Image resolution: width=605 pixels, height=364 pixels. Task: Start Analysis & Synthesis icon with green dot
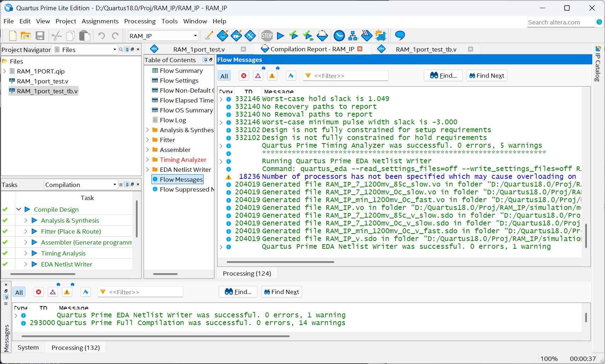coord(308,35)
